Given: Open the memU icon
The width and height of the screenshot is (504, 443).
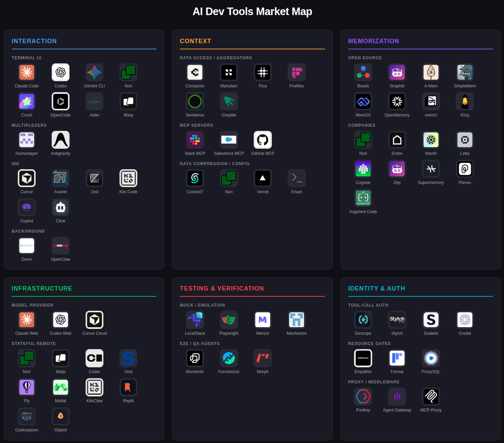Looking at the screenshot, I should 431,101.
